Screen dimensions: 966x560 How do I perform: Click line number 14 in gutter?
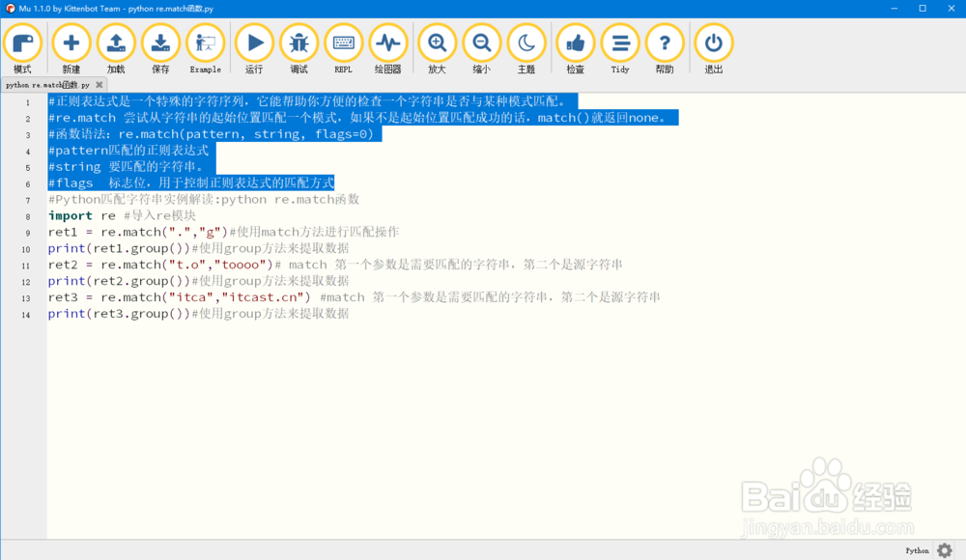click(x=26, y=315)
